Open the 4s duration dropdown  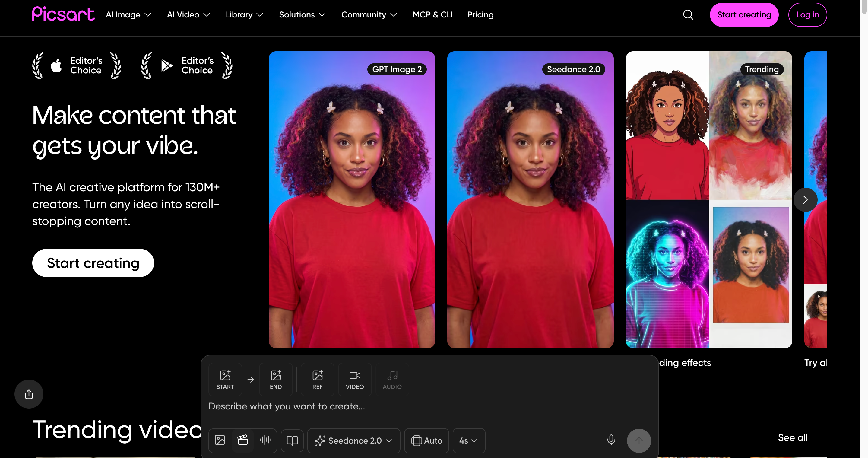(469, 441)
